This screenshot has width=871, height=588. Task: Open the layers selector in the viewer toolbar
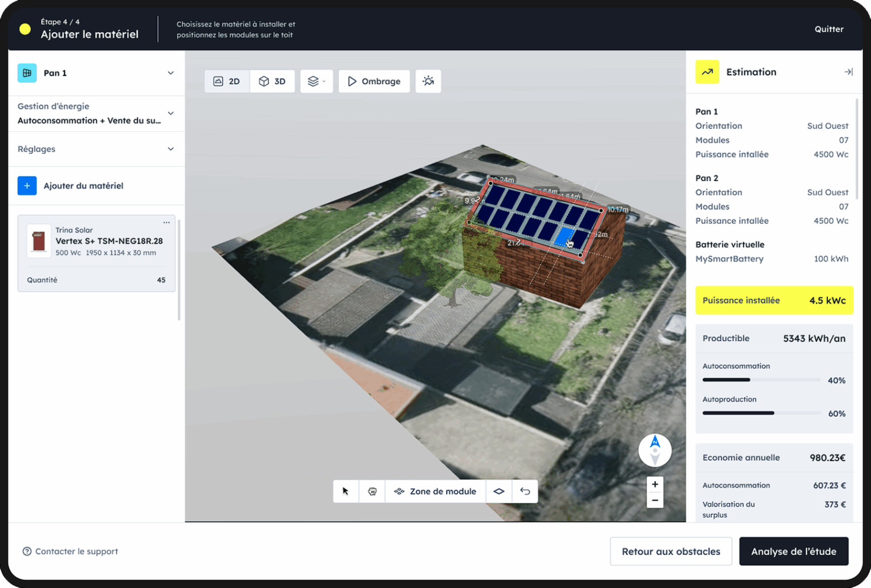[x=316, y=81]
